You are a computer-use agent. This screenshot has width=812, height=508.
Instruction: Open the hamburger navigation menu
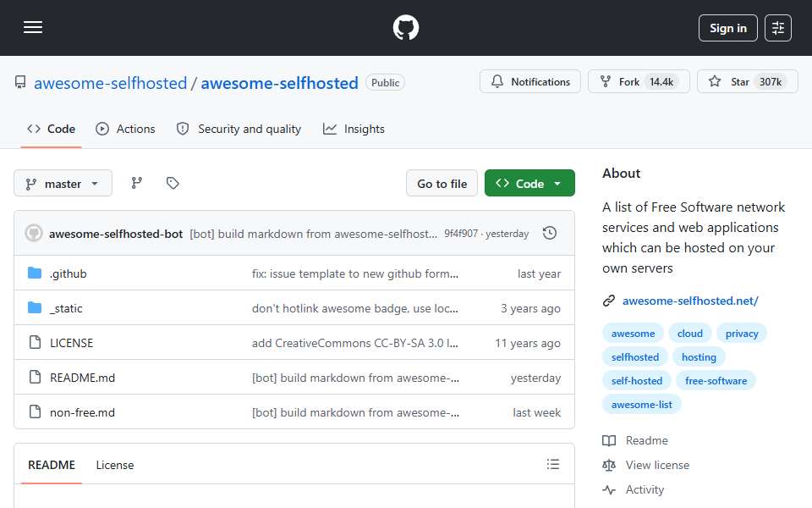point(33,27)
